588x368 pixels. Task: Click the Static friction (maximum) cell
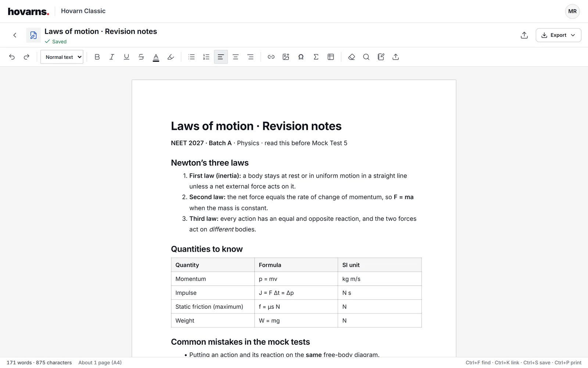pos(213,307)
